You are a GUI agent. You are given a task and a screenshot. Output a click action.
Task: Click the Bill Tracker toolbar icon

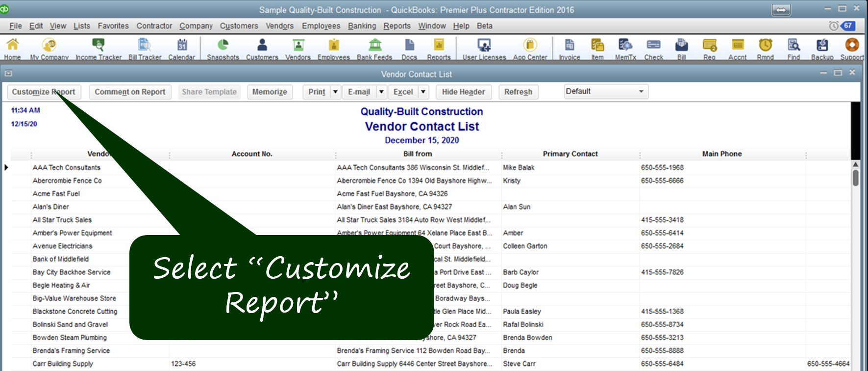click(x=145, y=48)
